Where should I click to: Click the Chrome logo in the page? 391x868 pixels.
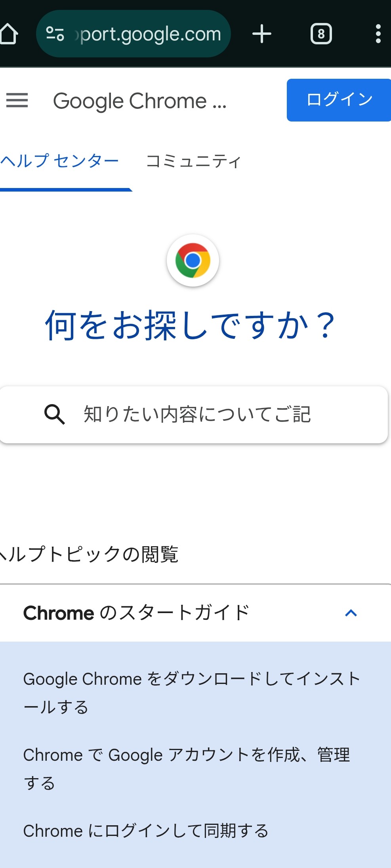point(193,260)
